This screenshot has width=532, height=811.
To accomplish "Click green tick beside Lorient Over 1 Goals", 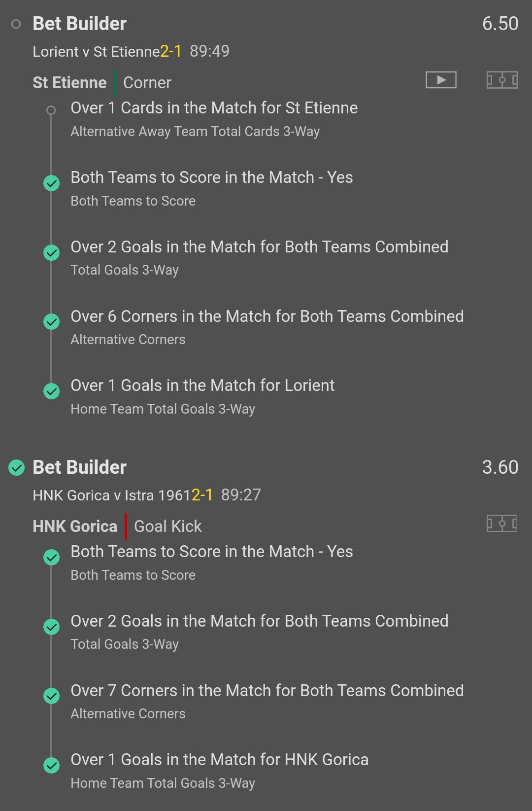I will [x=51, y=391].
